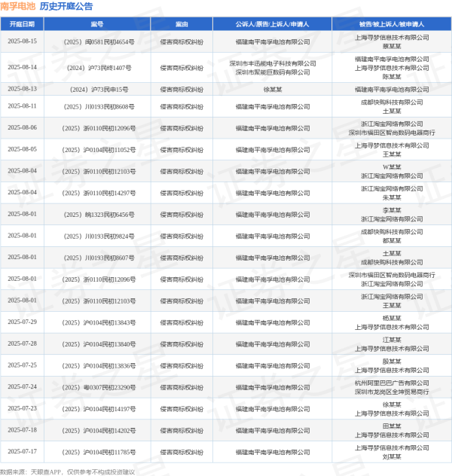Select case number 沪0104民初11785号
Viewport: 452px width, 476px height.
click(x=99, y=453)
